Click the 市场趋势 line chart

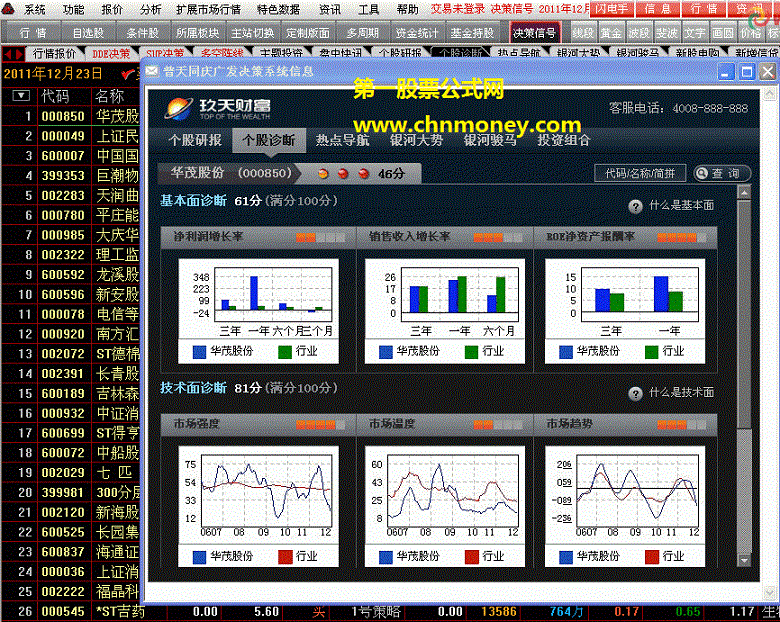click(625, 506)
